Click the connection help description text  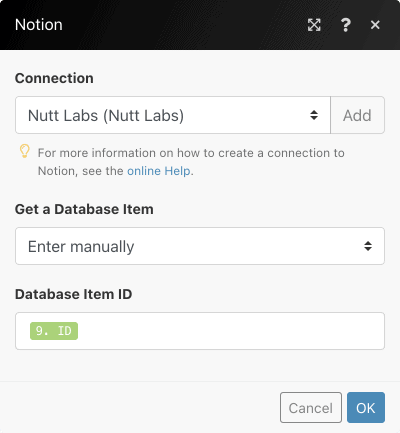pyautogui.click(x=191, y=162)
